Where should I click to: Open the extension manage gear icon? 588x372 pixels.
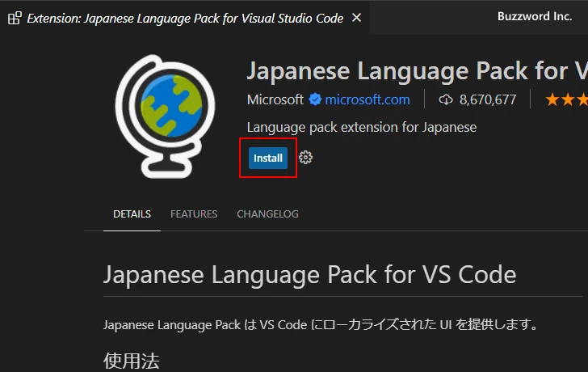click(305, 158)
